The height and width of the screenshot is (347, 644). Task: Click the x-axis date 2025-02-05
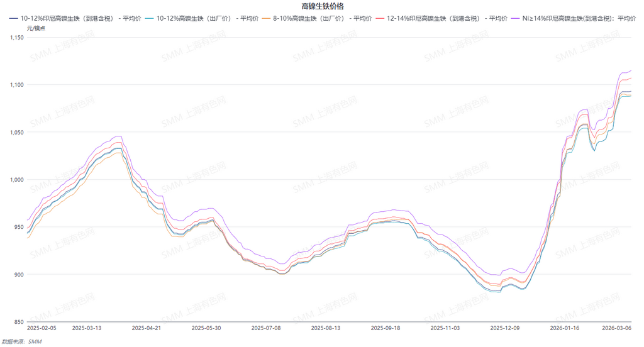pos(42,328)
